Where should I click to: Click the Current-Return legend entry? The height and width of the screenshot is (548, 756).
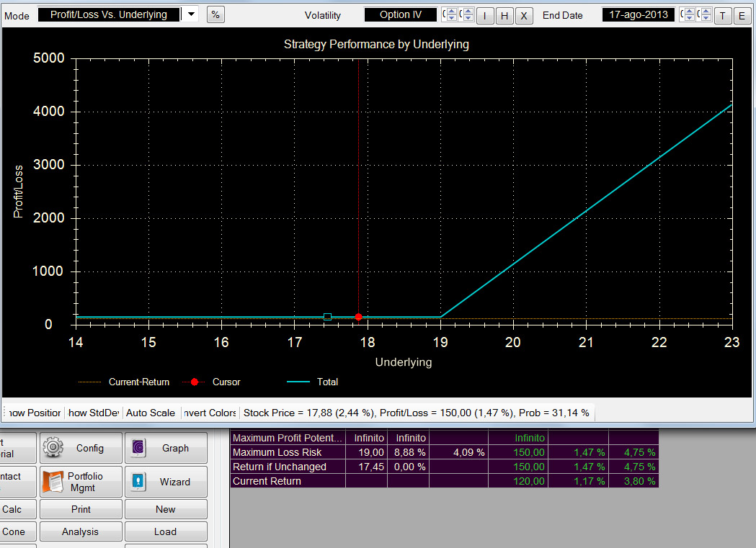coord(124,382)
